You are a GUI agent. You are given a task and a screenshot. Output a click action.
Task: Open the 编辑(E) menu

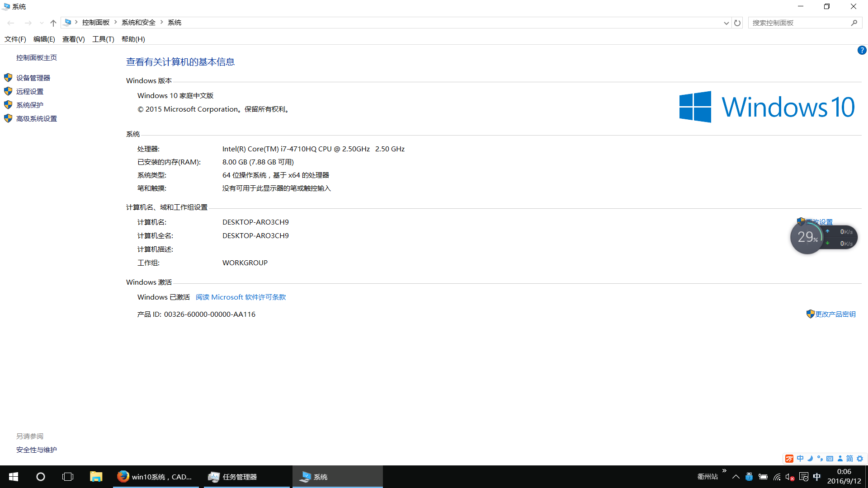(44, 39)
